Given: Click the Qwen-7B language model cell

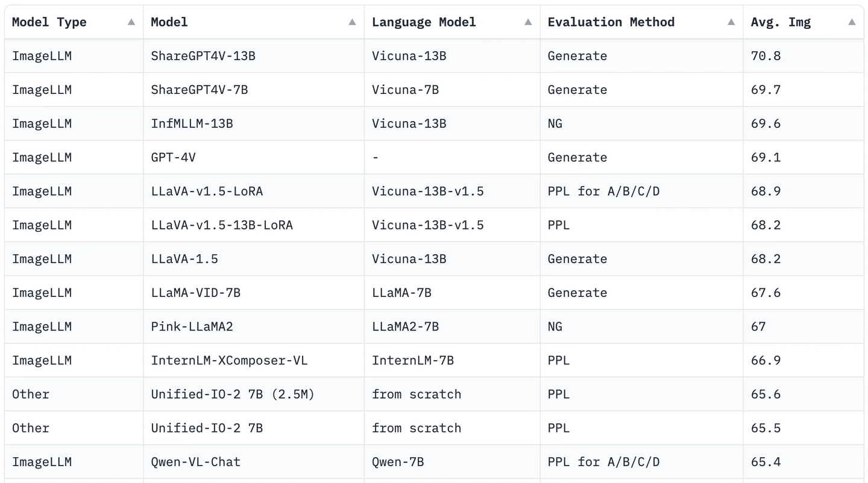Looking at the screenshot, I should 452,462.
